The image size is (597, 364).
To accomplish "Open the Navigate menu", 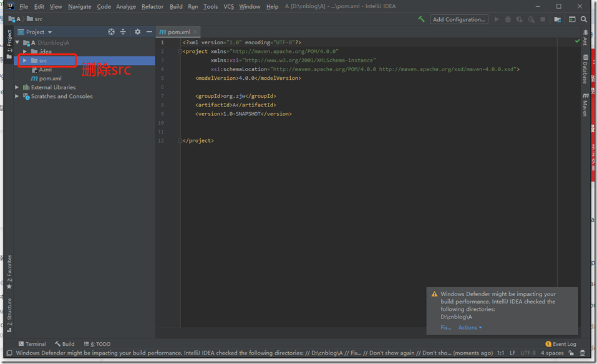I will point(80,6).
